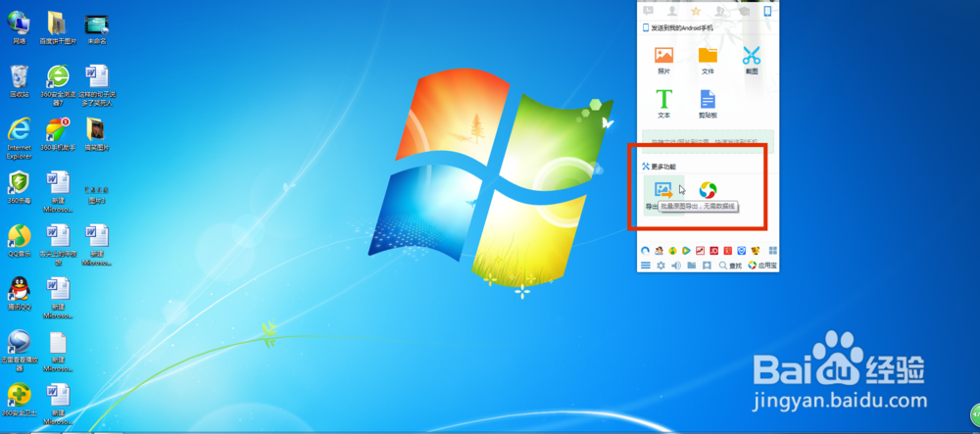Launch QQ音乐 desktop shortcut

click(x=20, y=241)
